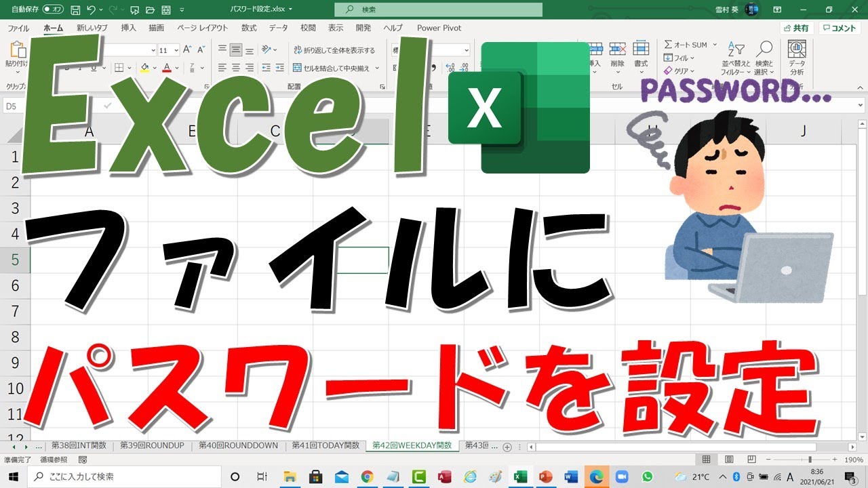Click the Borders icon
Image resolution: width=868 pixels, height=488 pixels.
pos(119,68)
